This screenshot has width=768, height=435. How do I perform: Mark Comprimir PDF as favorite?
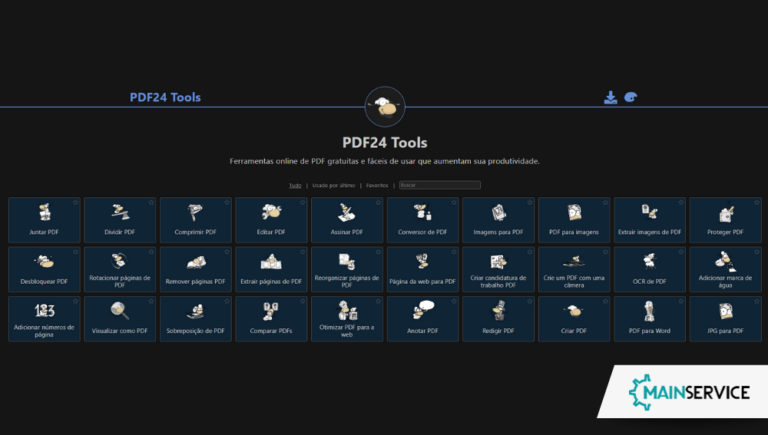pos(227,202)
